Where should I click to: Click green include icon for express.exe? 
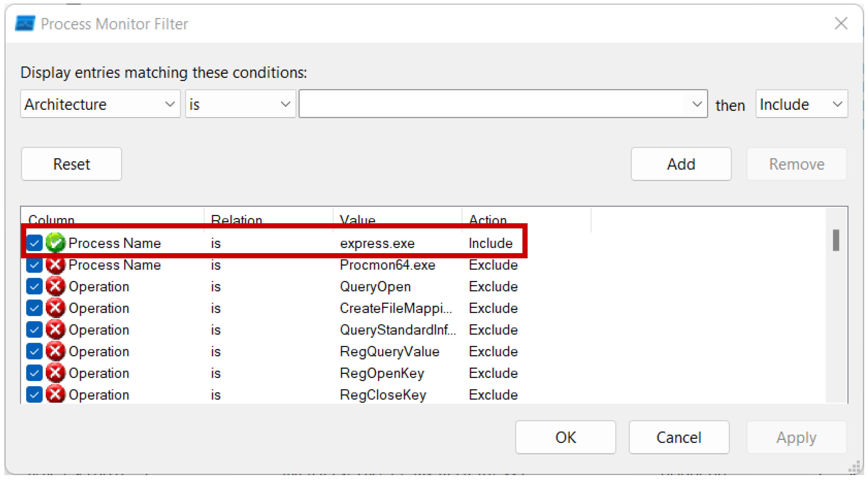click(55, 243)
